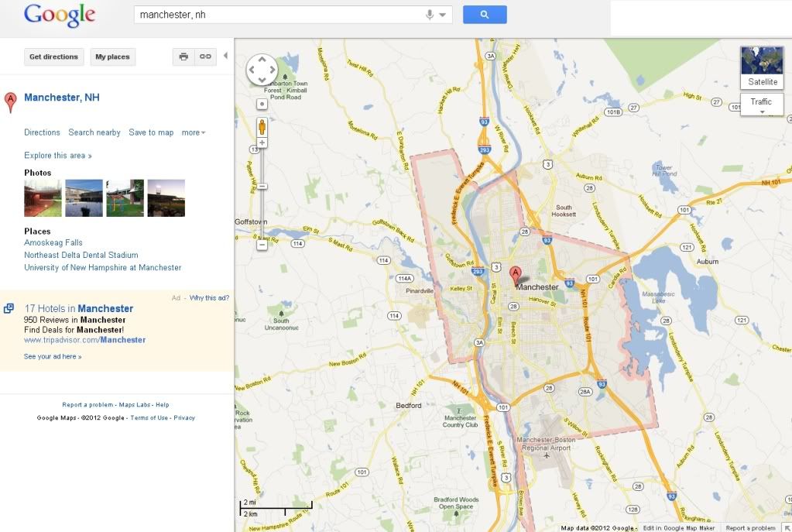Click the blue search magnifier button
Image resolution: width=792 pixels, height=532 pixels.
coord(485,15)
